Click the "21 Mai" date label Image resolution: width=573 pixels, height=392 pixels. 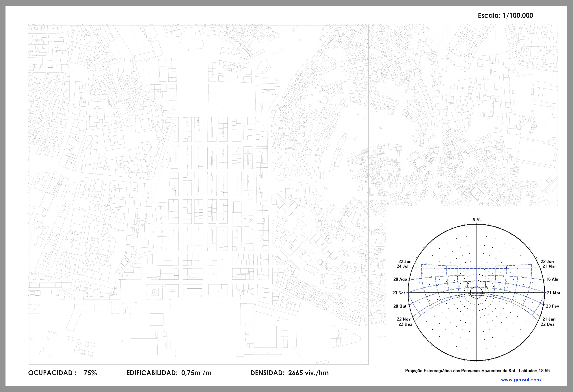coord(549,266)
